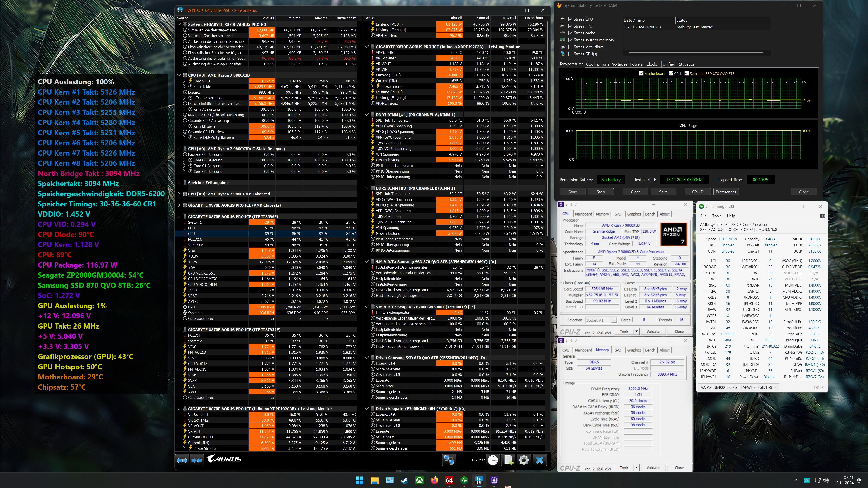Switch to AIDA64 Voltages tab
Viewport: 868px width, 488px height.
619,64
